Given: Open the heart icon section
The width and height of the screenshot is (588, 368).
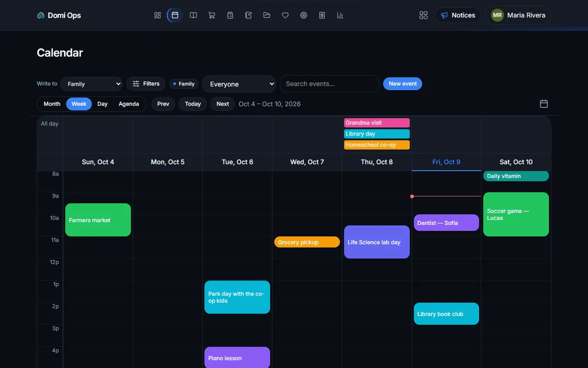Looking at the screenshot, I should click(x=285, y=15).
